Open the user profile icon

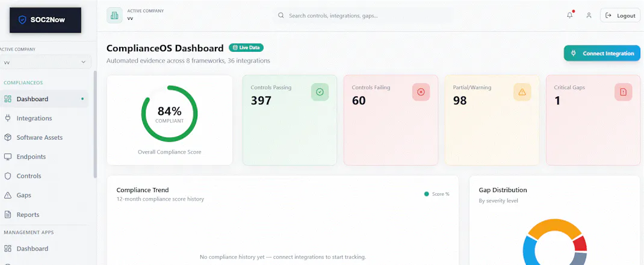click(589, 16)
